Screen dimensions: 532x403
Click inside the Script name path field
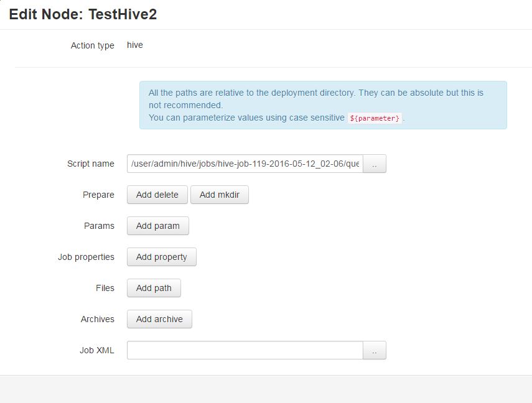(246, 164)
